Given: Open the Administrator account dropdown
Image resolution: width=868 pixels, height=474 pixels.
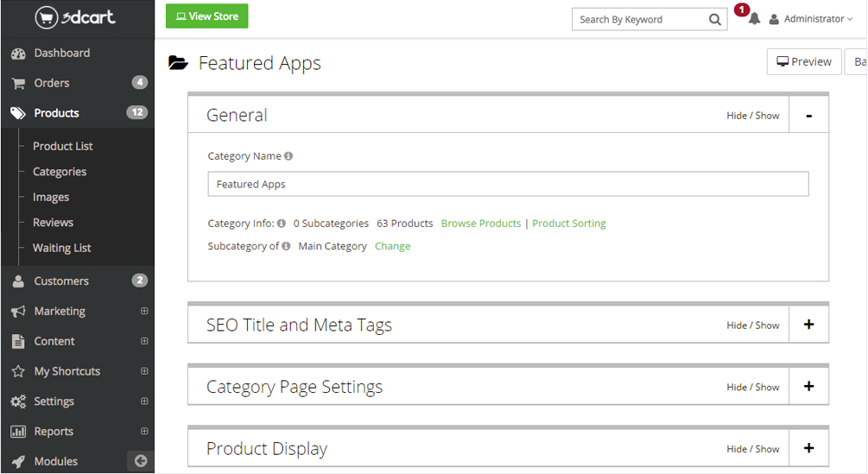Looking at the screenshot, I should (x=812, y=19).
